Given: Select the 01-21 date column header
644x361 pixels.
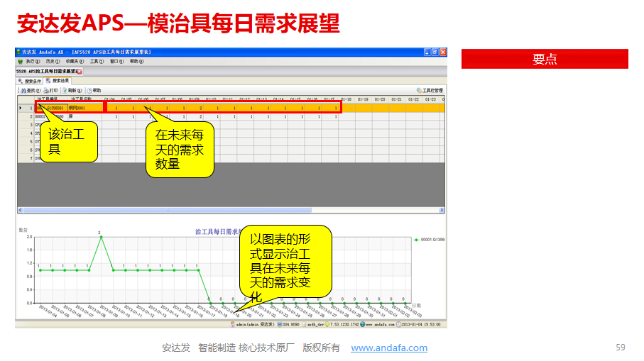Looking at the screenshot, I should [396, 99].
